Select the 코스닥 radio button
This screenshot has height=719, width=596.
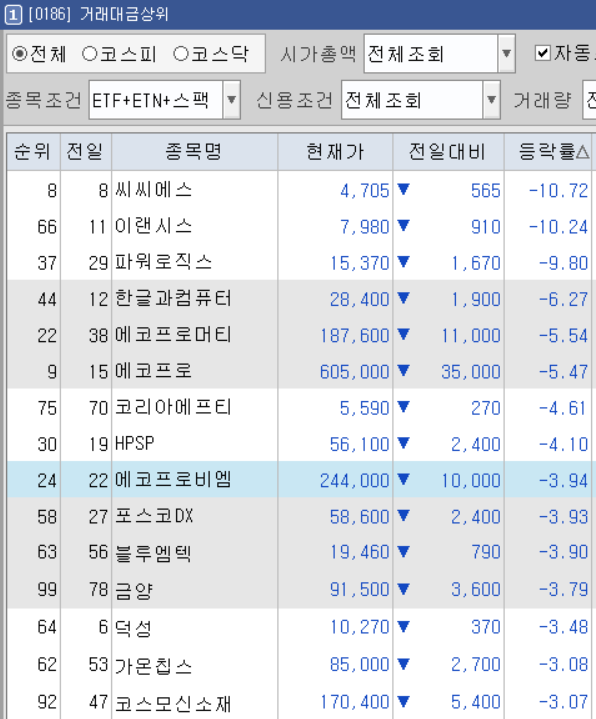[181, 54]
